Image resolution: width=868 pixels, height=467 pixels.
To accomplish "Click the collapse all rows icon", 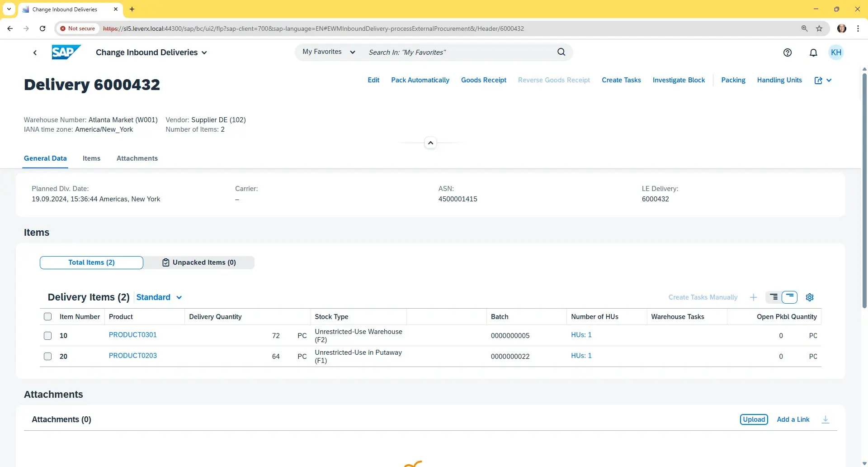I will coord(790,297).
